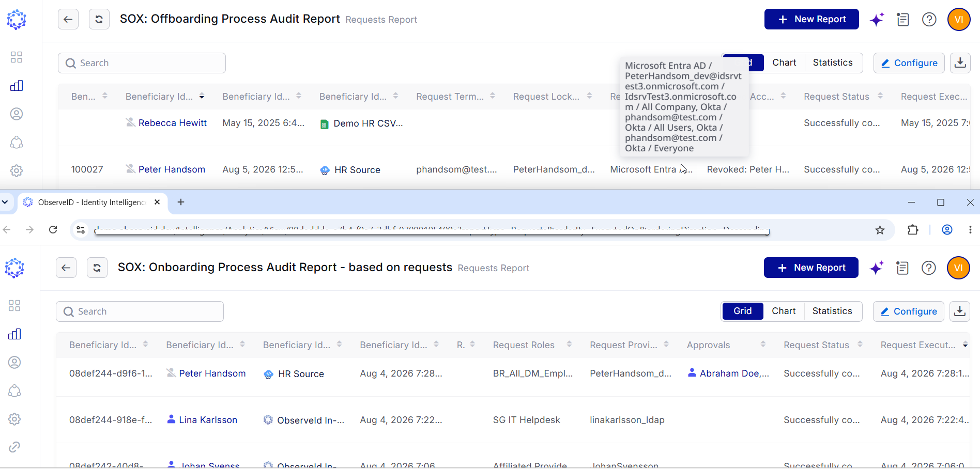Click Configure in the Offboarding report toolbar

(909, 63)
